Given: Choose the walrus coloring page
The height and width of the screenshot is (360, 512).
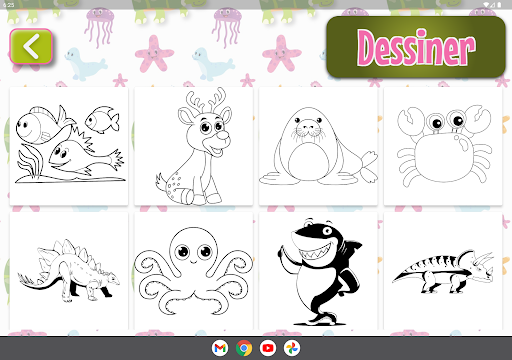Looking at the screenshot, I should pos(318,146).
